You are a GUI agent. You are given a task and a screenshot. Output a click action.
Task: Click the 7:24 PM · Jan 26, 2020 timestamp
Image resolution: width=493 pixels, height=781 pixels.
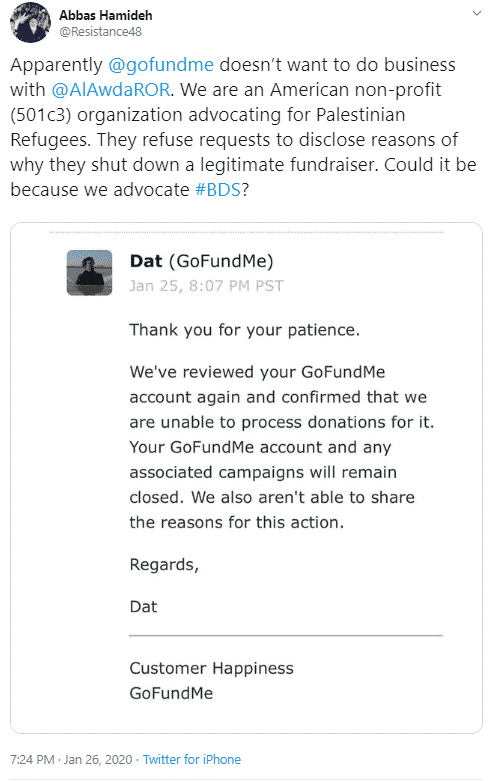pyautogui.click(x=71, y=760)
